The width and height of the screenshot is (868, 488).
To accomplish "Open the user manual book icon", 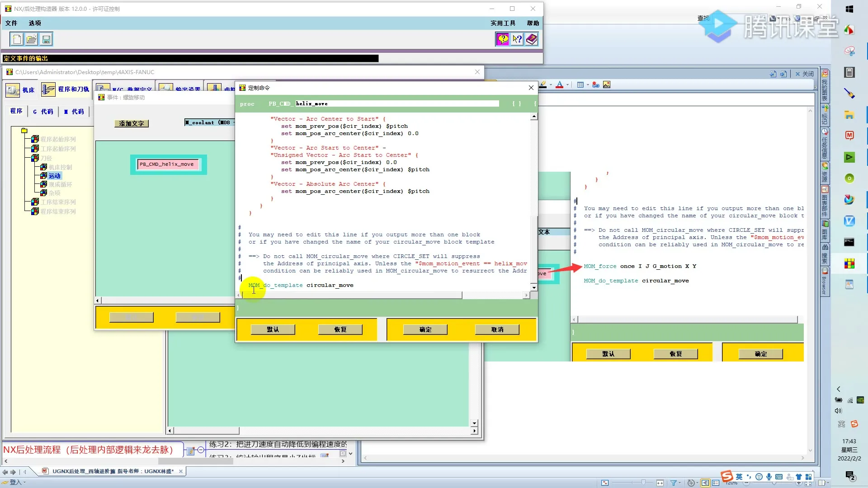I will pos(532,39).
